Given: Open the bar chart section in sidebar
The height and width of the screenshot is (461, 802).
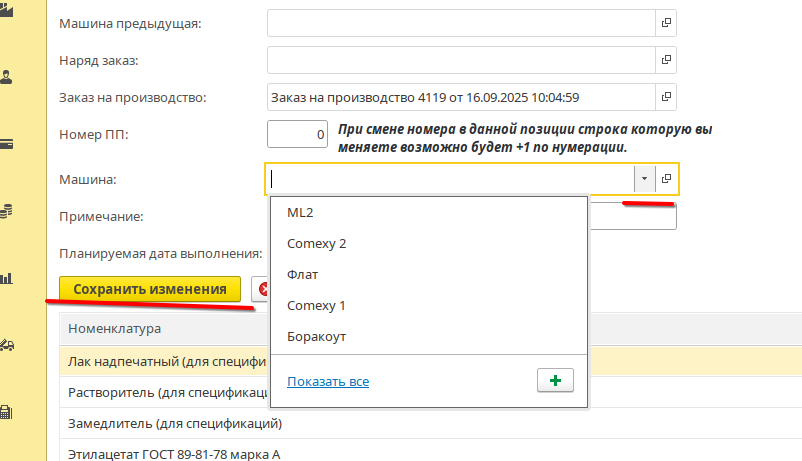Looking at the screenshot, I should 7,277.
